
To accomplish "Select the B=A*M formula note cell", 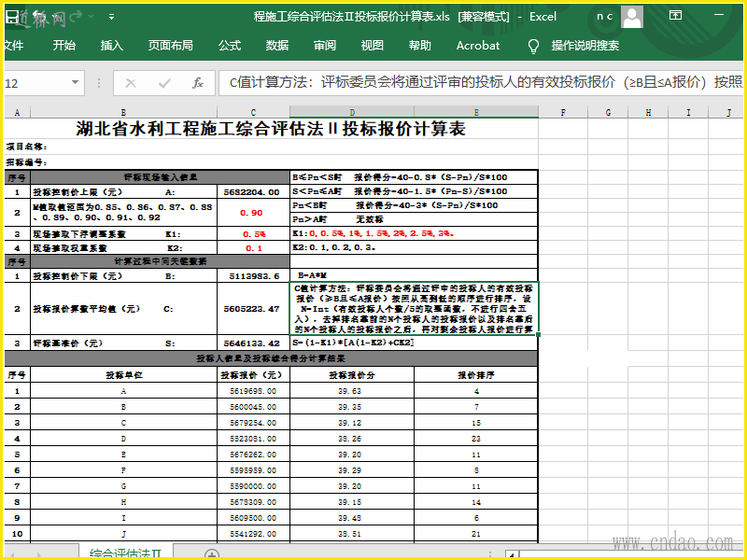I will point(414,275).
